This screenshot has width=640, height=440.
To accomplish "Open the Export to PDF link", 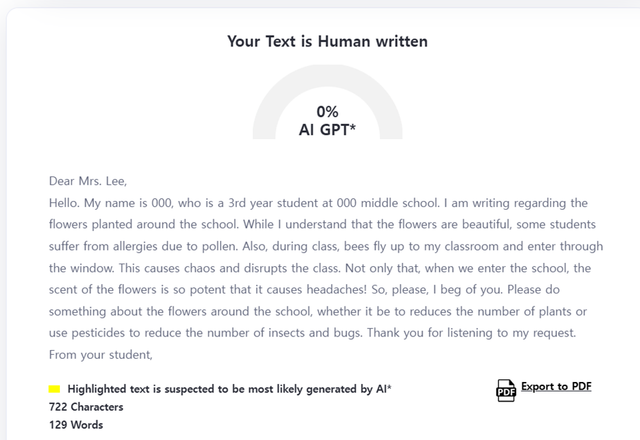I will click(556, 387).
